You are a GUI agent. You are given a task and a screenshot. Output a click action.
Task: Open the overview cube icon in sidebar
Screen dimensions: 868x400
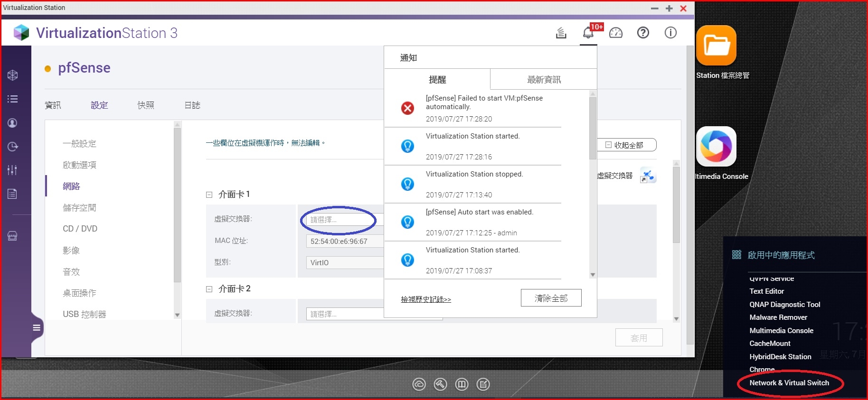point(13,75)
